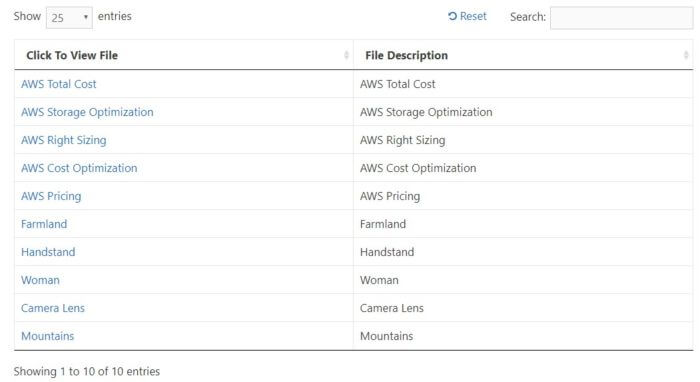Open the AWS Total Cost file link
The width and height of the screenshot is (700, 382).
pyautogui.click(x=58, y=84)
